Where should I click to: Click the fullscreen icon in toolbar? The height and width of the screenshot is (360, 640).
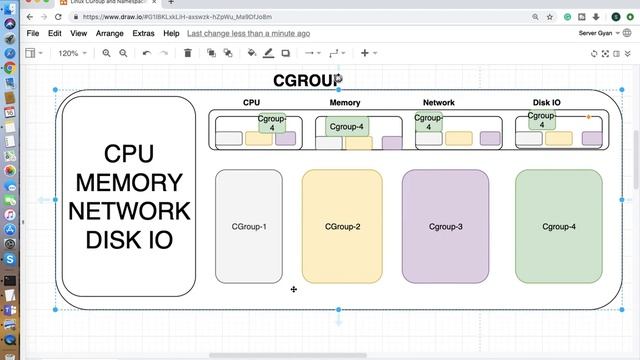605,53
